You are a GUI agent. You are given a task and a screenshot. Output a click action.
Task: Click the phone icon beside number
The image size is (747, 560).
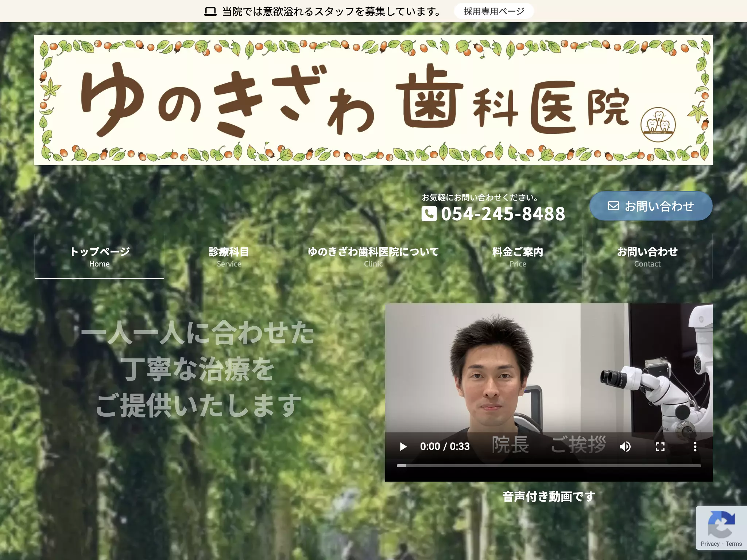coord(429,214)
